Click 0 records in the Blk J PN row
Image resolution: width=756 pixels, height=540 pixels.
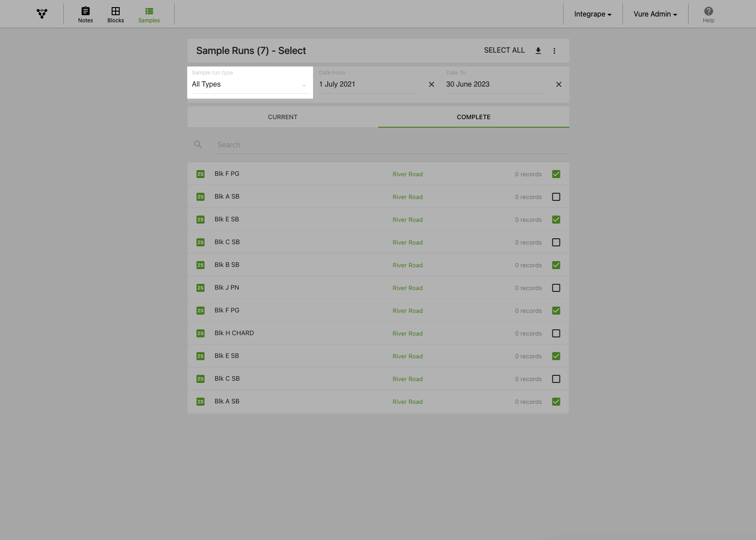pos(528,288)
